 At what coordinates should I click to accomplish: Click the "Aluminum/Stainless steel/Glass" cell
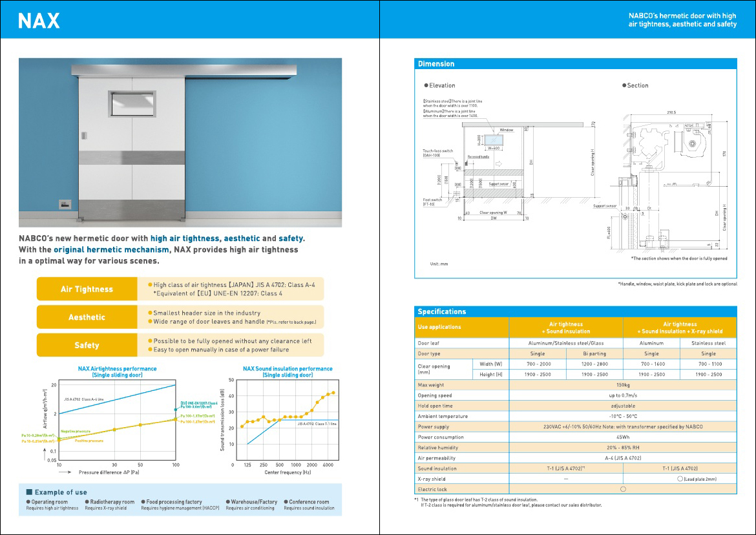[x=566, y=343]
